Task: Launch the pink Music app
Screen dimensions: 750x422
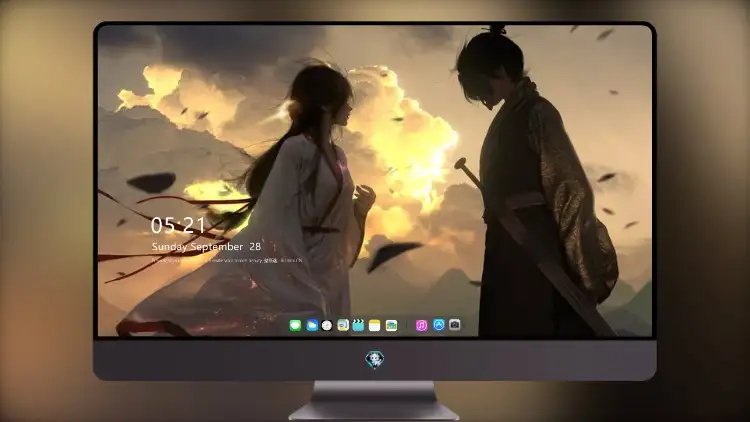Action: click(421, 325)
